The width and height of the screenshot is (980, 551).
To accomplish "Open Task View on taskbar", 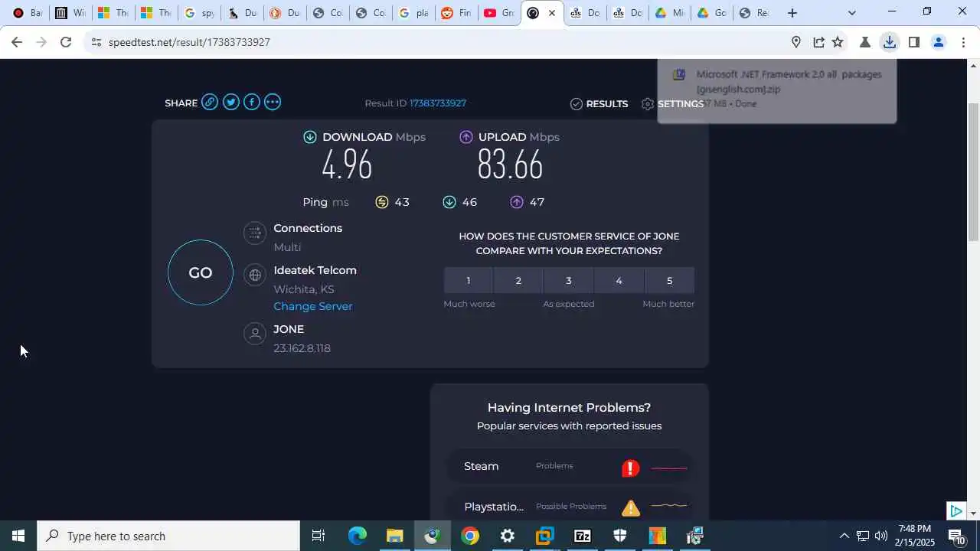I will pyautogui.click(x=318, y=536).
